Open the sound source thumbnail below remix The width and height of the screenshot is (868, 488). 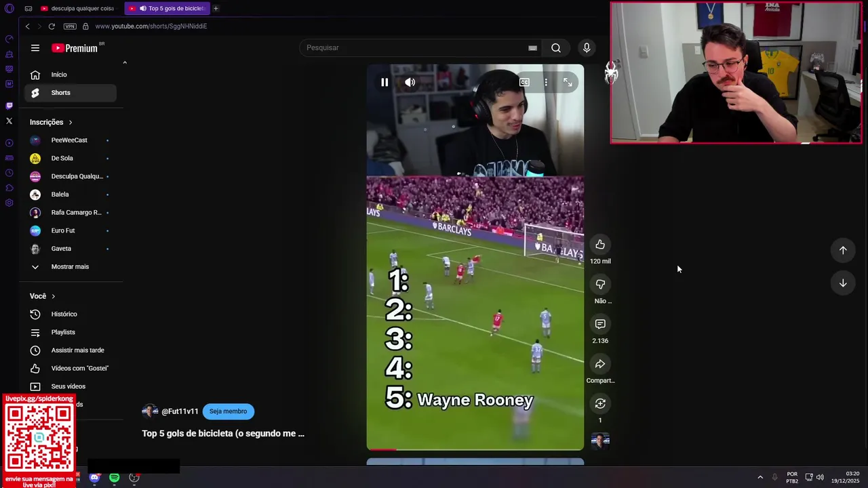(x=600, y=441)
